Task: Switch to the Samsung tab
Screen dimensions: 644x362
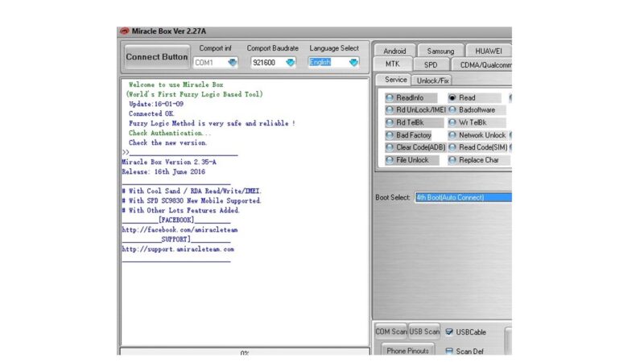Action: click(x=440, y=51)
